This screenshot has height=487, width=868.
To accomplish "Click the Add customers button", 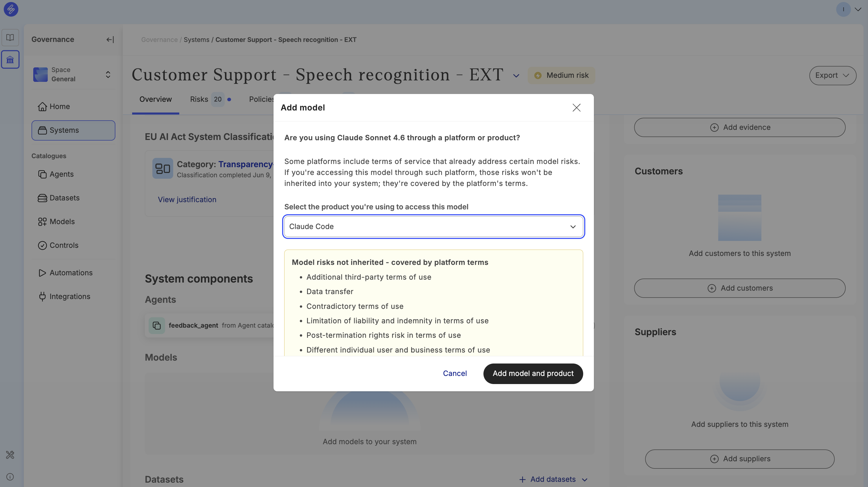I will (x=740, y=288).
